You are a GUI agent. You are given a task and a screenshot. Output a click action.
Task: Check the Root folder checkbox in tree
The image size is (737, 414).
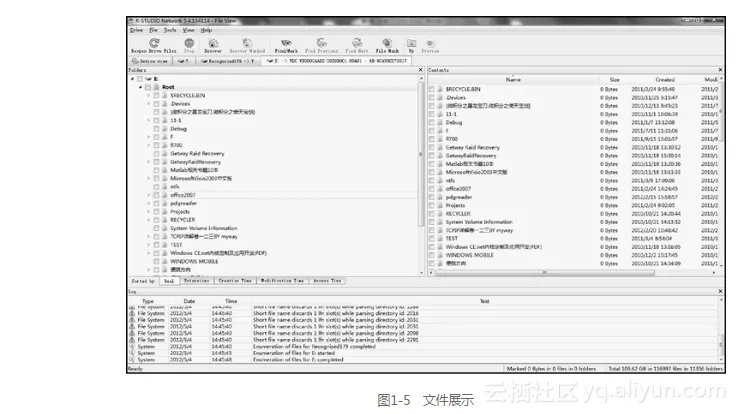click(x=148, y=87)
